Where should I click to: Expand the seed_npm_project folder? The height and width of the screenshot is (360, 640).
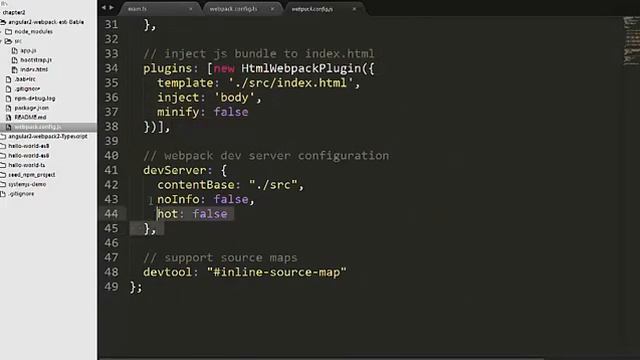[x=32, y=175]
